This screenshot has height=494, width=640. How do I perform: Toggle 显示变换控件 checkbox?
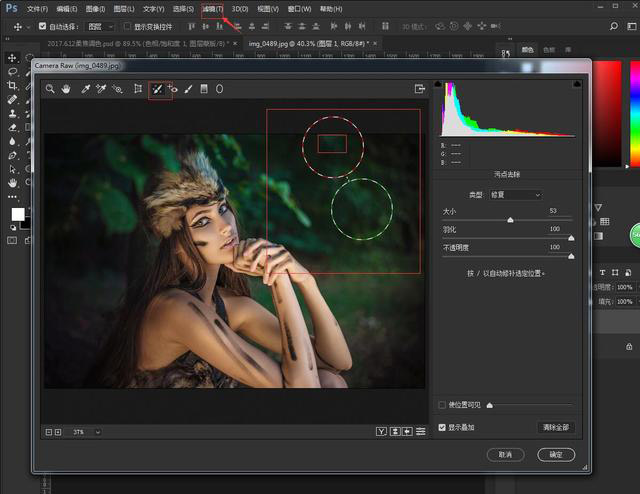pyautogui.click(x=127, y=26)
